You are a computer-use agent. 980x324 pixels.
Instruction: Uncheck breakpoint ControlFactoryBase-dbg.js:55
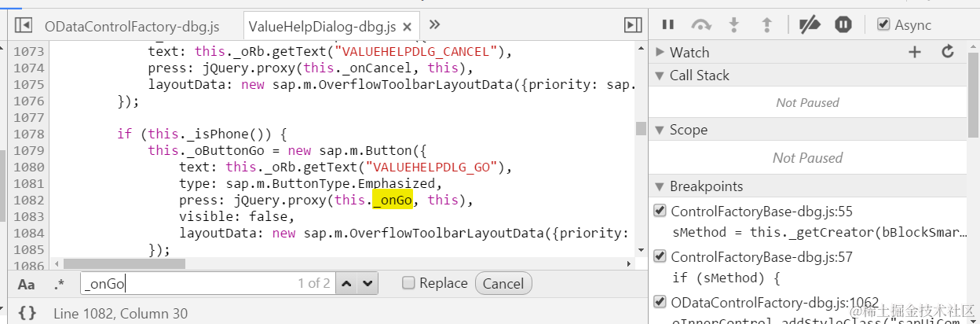tap(660, 211)
